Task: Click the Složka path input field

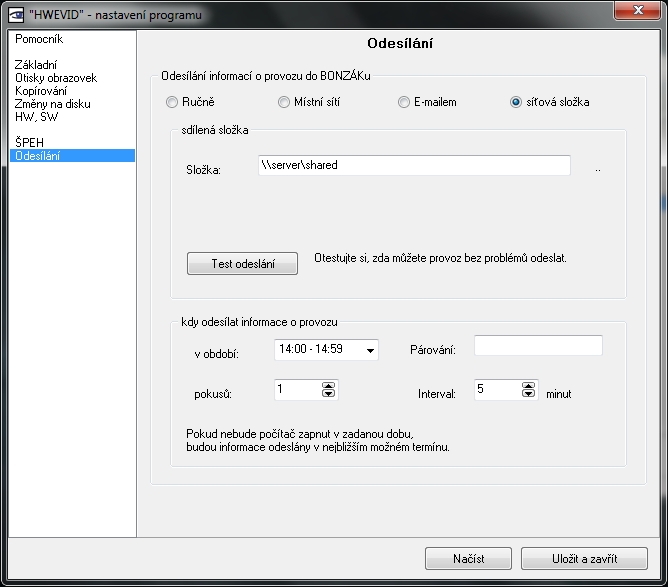Action: [x=414, y=165]
